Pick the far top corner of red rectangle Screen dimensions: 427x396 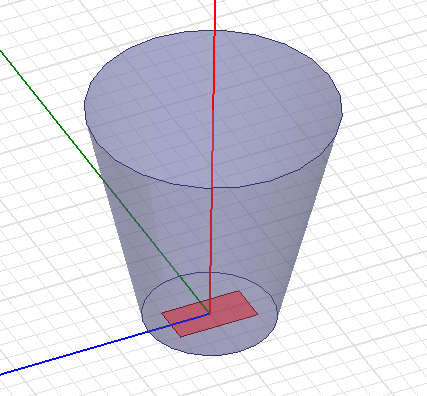click(x=239, y=291)
